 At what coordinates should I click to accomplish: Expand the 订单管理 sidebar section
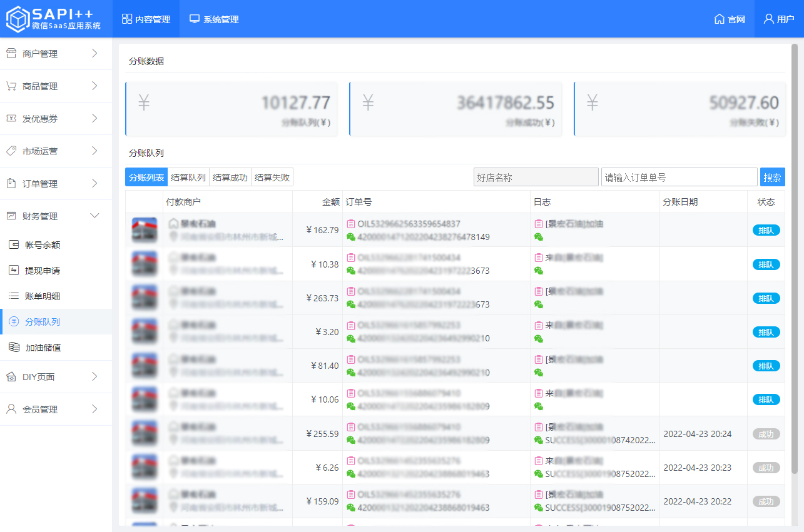point(94,184)
